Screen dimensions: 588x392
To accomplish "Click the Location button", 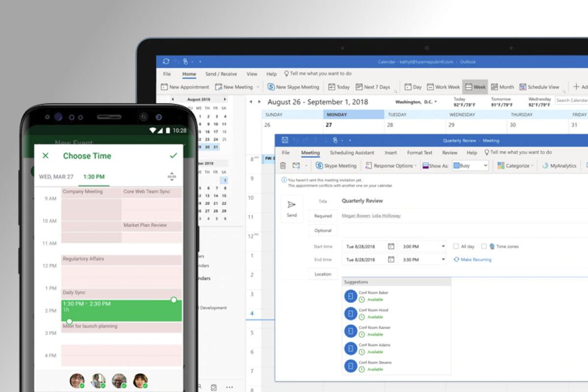I will [323, 274].
